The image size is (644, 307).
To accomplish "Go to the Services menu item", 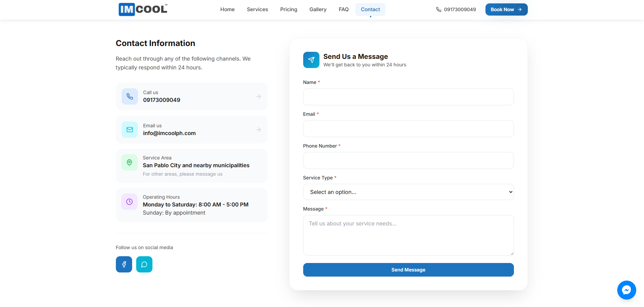I will [x=257, y=9].
